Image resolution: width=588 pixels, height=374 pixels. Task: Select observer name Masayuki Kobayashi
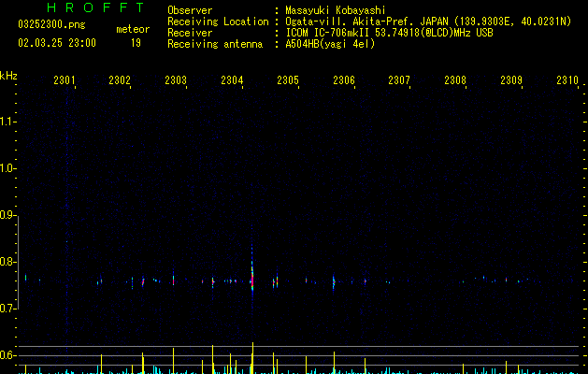tap(336, 10)
